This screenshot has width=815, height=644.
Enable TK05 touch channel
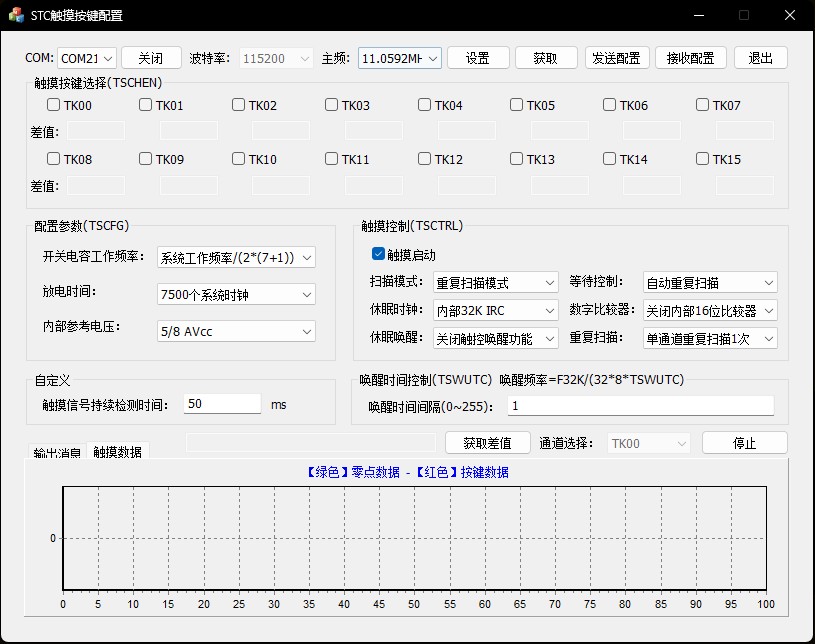[517, 104]
